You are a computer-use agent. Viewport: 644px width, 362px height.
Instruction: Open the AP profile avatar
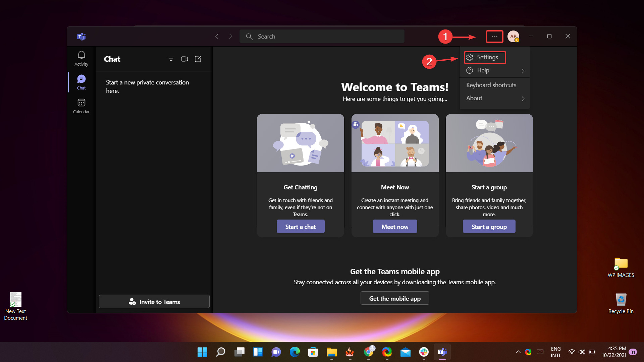point(513,36)
